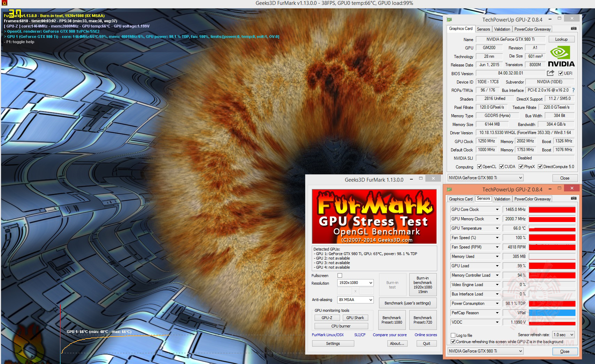The height and width of the screenshot is (364, 595).
Task: Toggle the OpenCL checkbox
Action: 479,167
